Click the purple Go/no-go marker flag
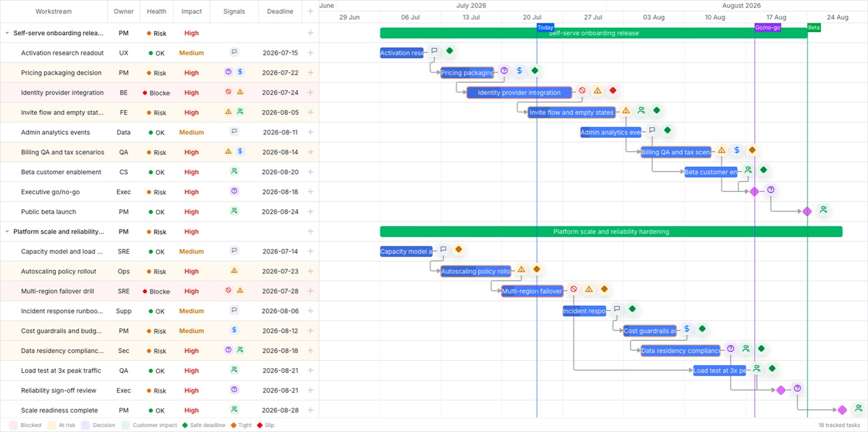Viewport: 868px width, 432px height. coord(767,27)
